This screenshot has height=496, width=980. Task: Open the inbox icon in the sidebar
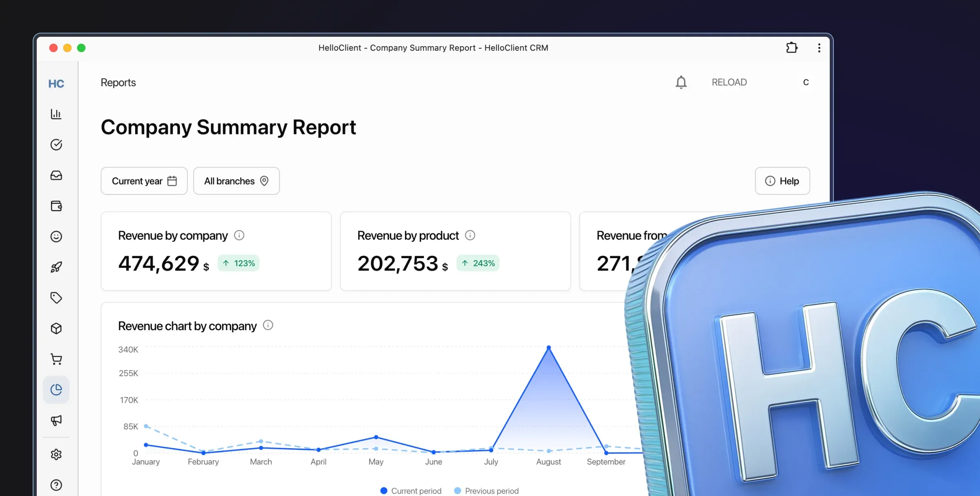(x=56, y=175)
